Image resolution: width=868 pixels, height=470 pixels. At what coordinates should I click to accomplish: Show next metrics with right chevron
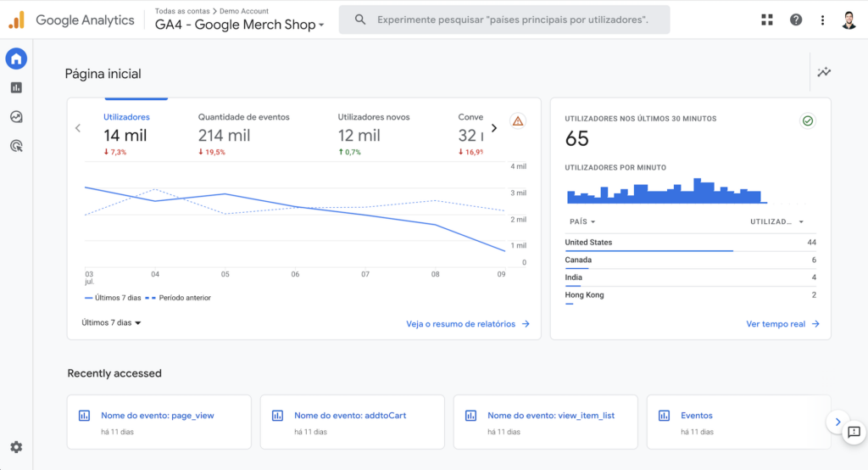click(x=494, y=128)
